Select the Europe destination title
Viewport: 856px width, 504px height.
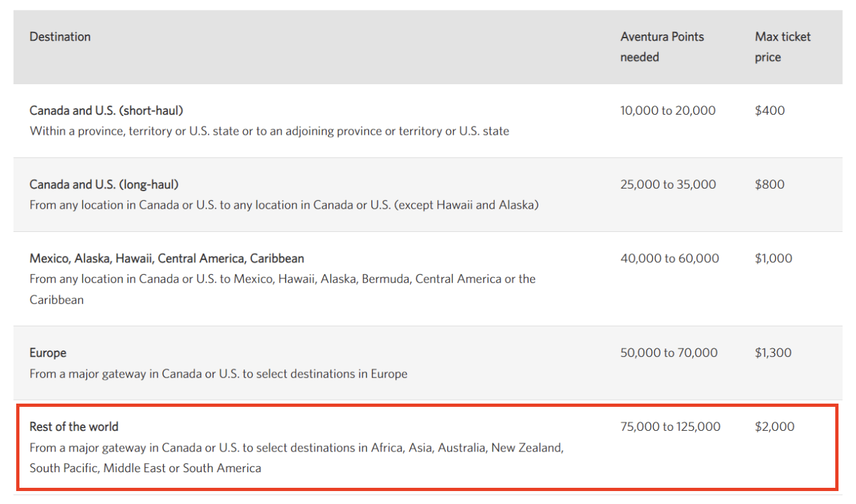pos(48,353)
